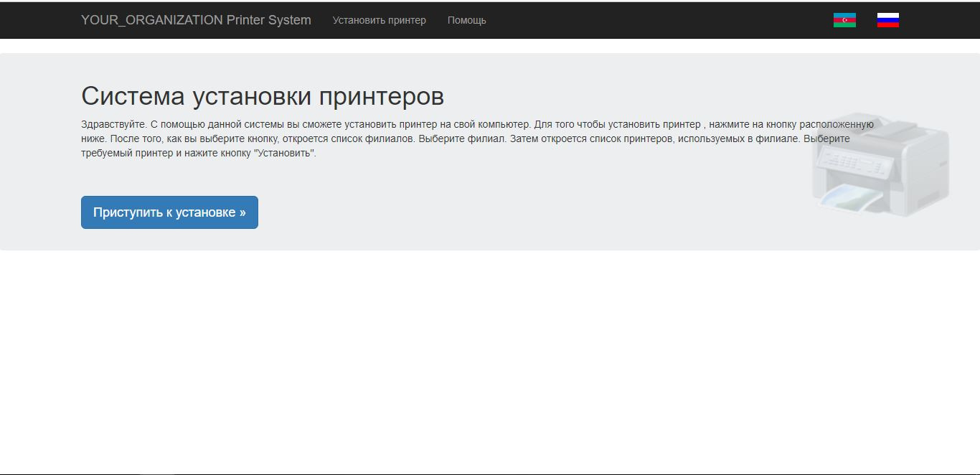Click the printer illustration image
The image size is (980, 475).
point(881,164)
